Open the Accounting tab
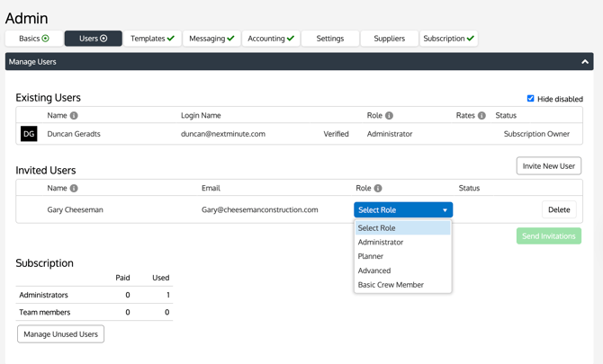Viewport: 603px width, 364px height. [271, 39]
